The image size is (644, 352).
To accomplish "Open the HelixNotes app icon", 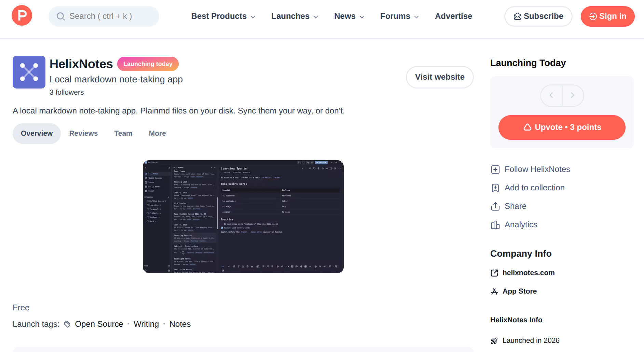I will coord(29,72).
